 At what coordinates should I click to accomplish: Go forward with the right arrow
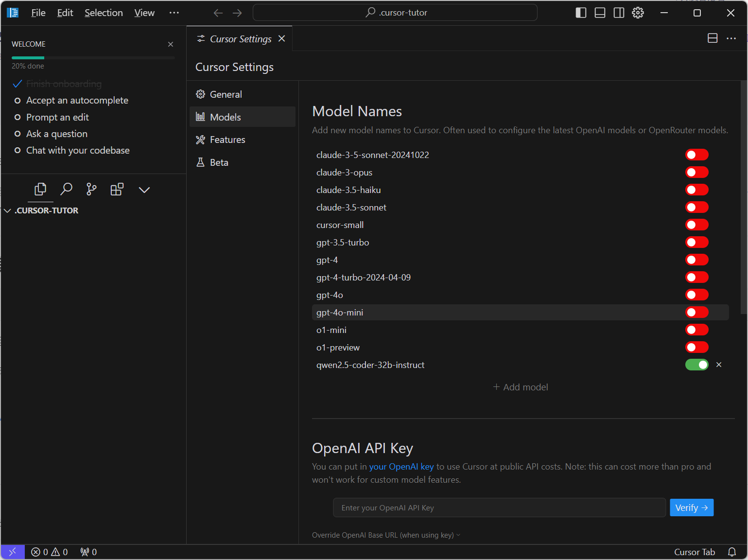pos(237,13)
